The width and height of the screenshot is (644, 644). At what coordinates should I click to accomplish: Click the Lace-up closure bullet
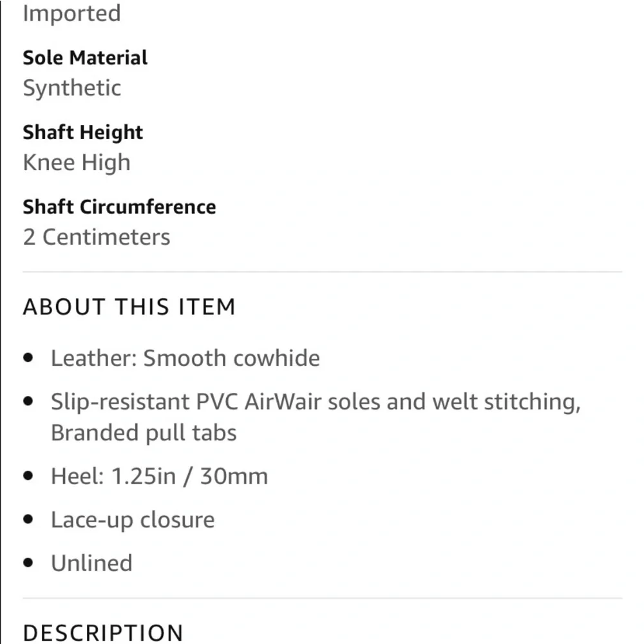[x=133, y=520]
